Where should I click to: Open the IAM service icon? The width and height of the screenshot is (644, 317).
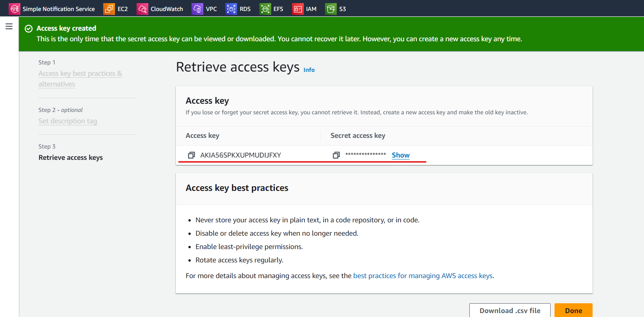click(x=298, y=9)
